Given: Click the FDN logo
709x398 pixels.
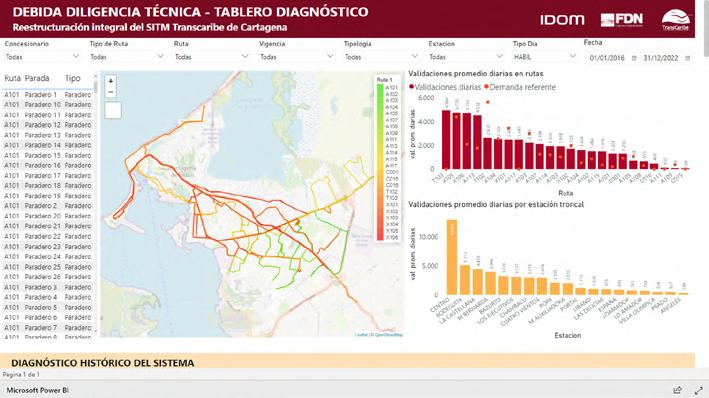Looking at the screenshot, I should click(x=622, y=20).
